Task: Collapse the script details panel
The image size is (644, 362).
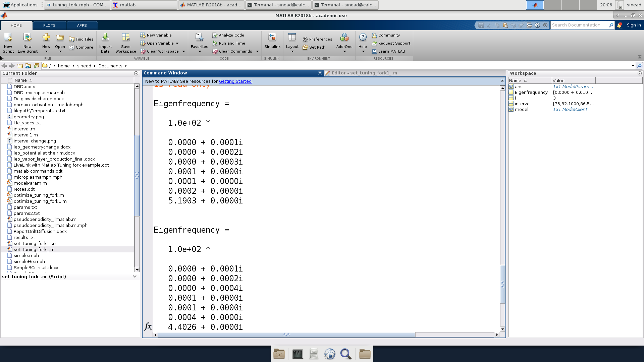Action: (x=135, y=277)
